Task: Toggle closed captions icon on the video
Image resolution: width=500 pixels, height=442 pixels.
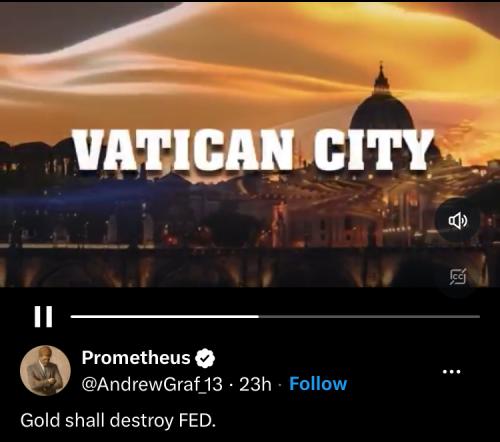Action: (458, 276)
